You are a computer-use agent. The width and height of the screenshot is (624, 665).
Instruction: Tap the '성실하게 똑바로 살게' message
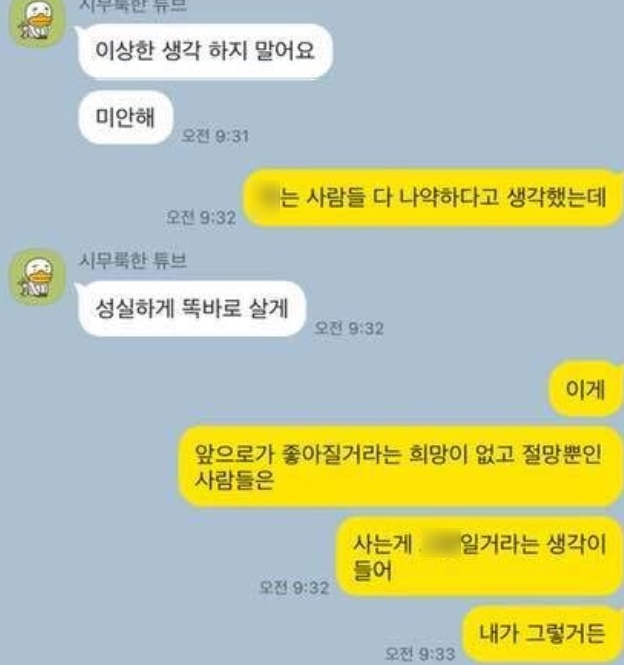[x=192, y=308]
